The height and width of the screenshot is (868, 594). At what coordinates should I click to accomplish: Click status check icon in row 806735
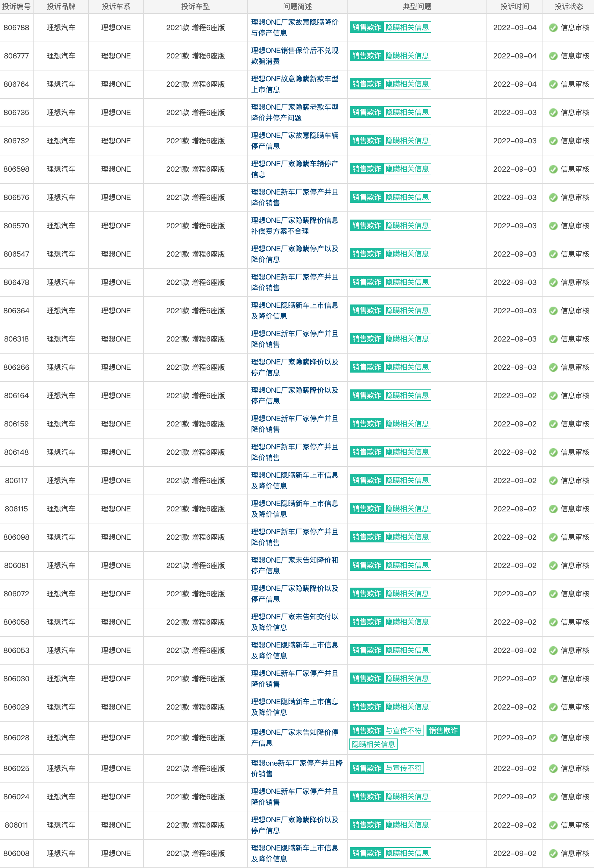pyautogui.click(x=553, y=113)
